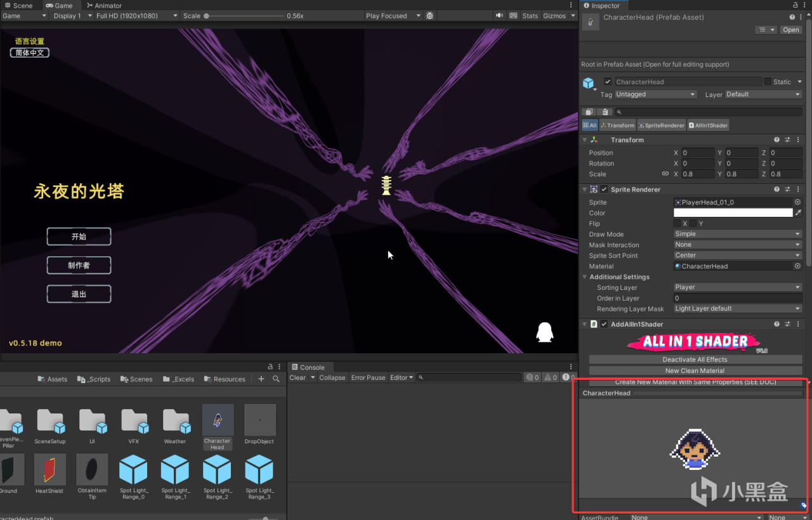
Task: Toggle the CharacterHead active checkbox
Action: coord(608,82)
